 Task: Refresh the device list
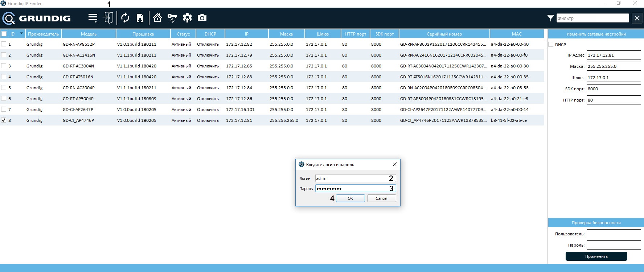(125, 18)
